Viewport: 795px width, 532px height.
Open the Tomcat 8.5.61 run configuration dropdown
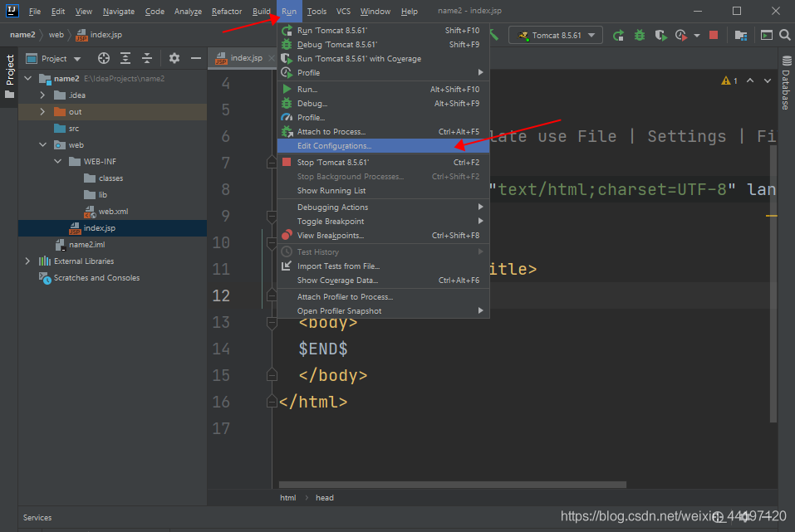point(556,36)
